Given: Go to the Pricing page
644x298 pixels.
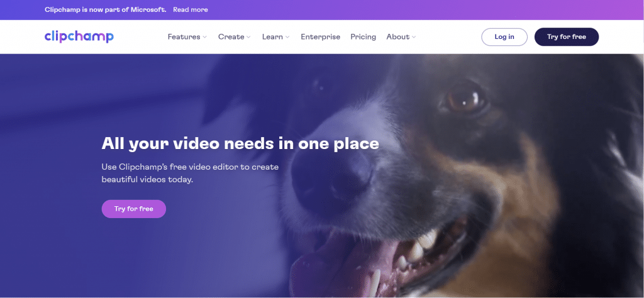Looking at the screenshot, I should 363,37.
